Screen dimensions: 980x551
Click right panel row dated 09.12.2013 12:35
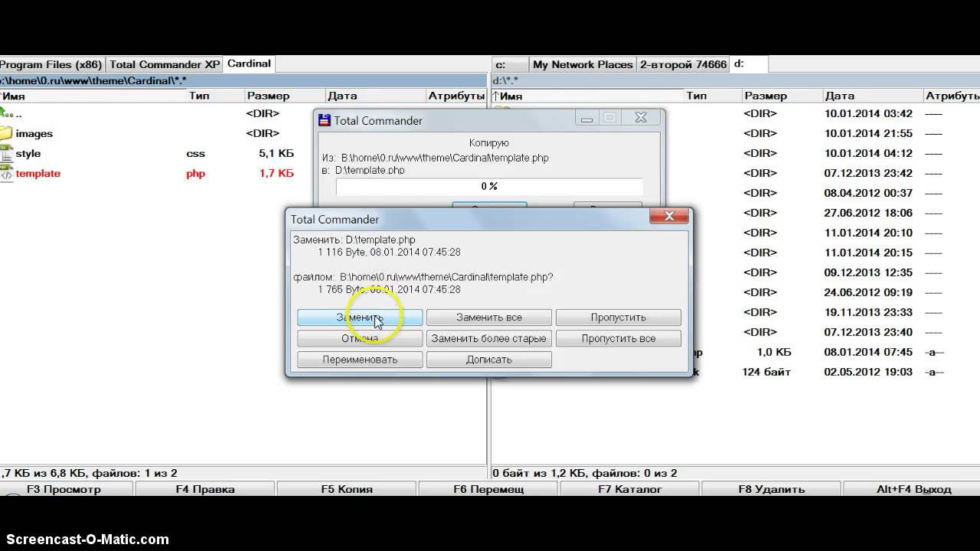735,272
